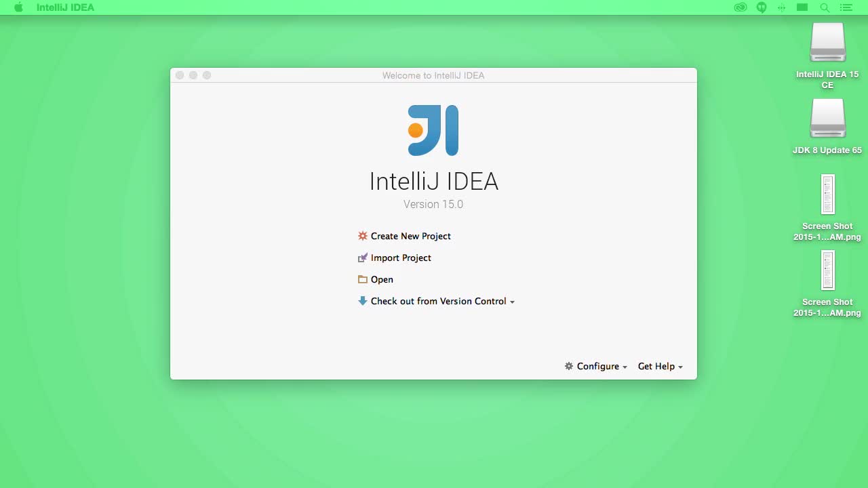
Task: Click the Hangouts menu bar icon
Action: [x=762, y=7]
